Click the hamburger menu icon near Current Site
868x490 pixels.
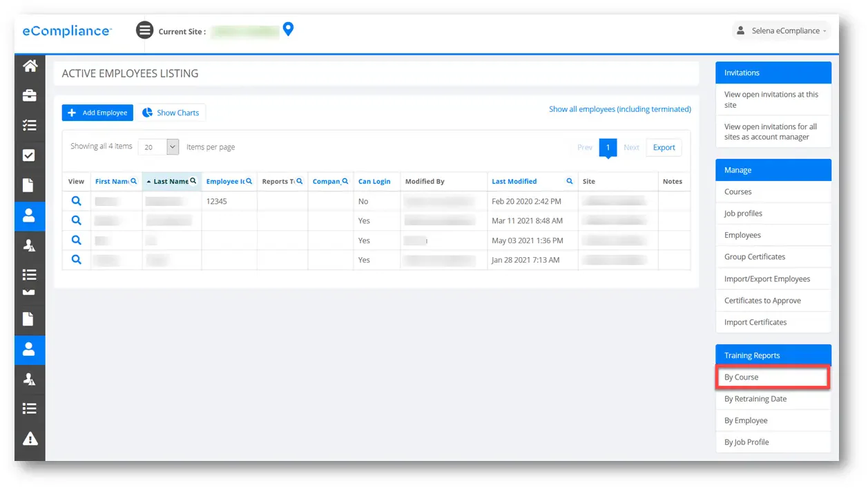tap(144, 30)
